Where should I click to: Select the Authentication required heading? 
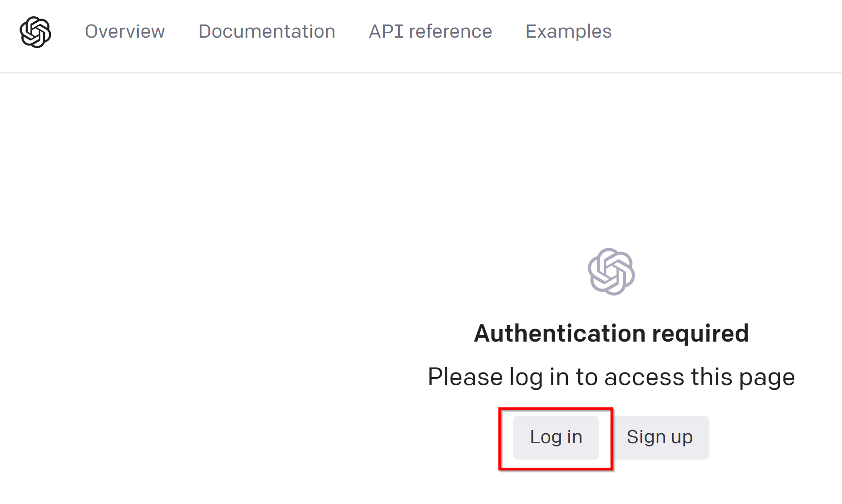point(611,333)
